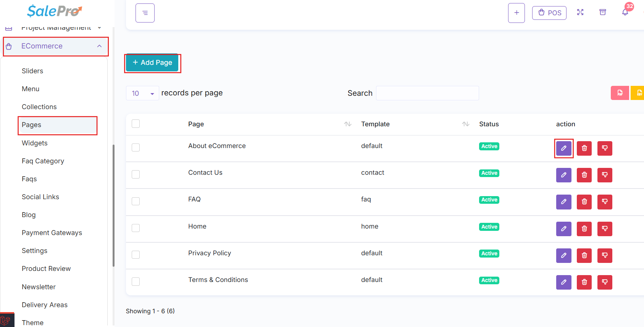Screen dimensions: 644x327
Task: Sort table by Page column arrows
Action: (x=348, y=124)
